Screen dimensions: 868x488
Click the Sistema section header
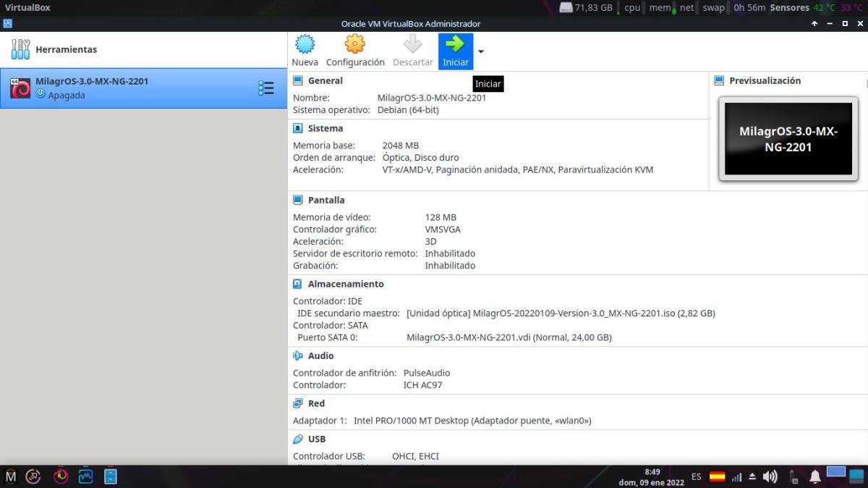click(x=325, y=128)
